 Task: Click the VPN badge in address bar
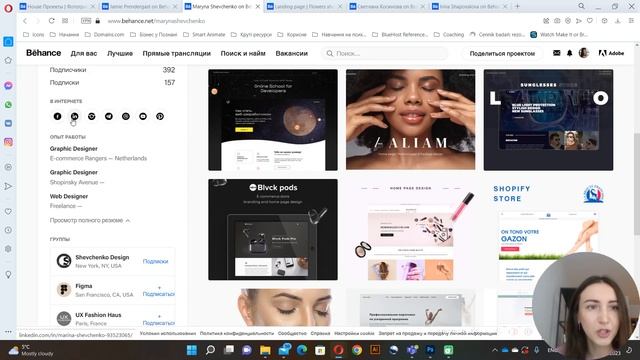point(86,21)
